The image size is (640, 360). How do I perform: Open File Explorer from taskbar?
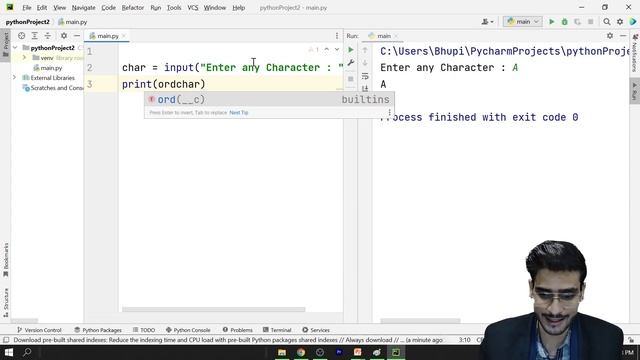coord(282,352)
